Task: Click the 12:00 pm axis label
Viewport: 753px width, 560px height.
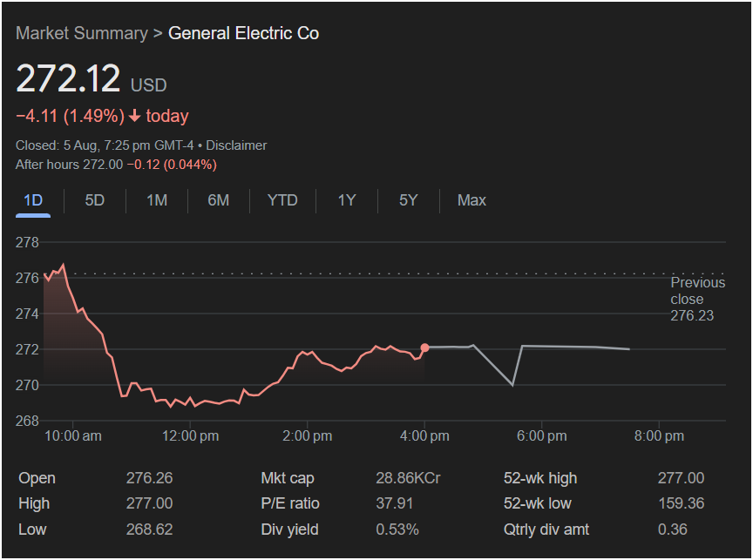Action: tap(190, 435)
